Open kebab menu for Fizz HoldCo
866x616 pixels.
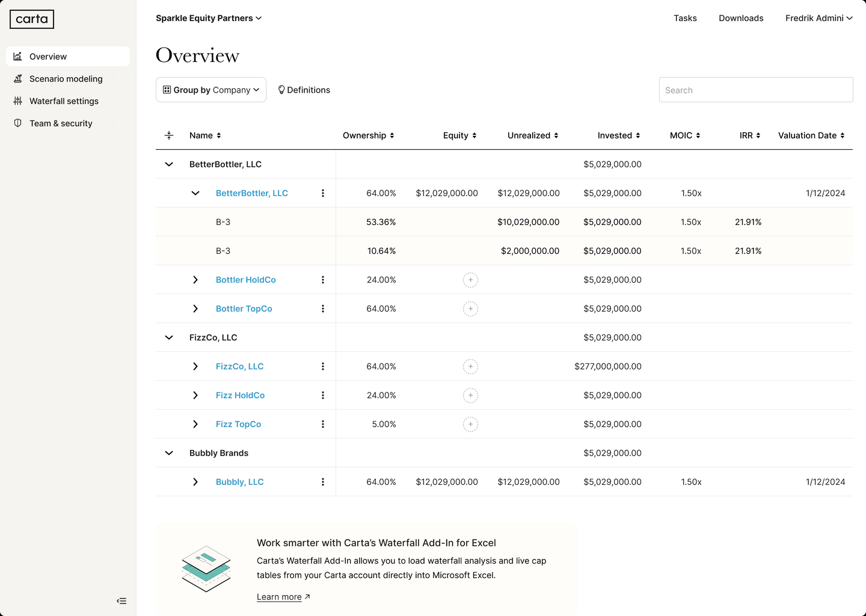point(323,395)
